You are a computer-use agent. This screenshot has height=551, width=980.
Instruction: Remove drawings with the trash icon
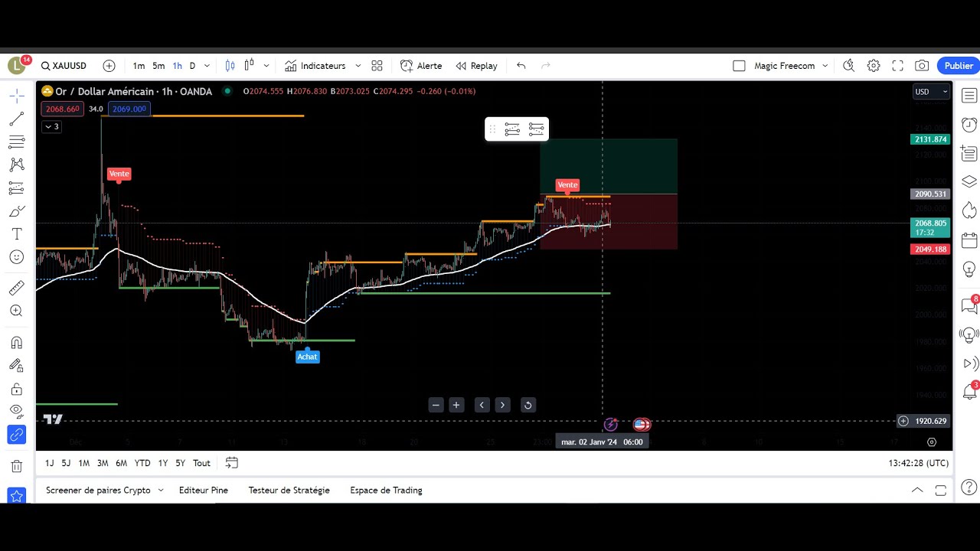(17, 466)
